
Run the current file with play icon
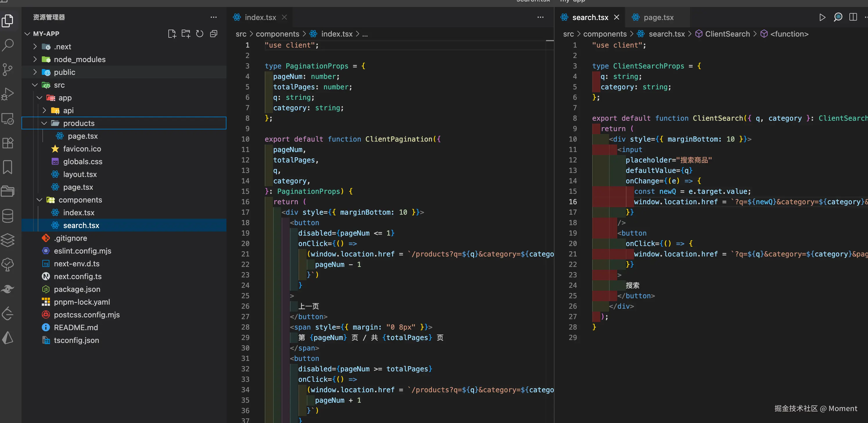click(822, 17)
